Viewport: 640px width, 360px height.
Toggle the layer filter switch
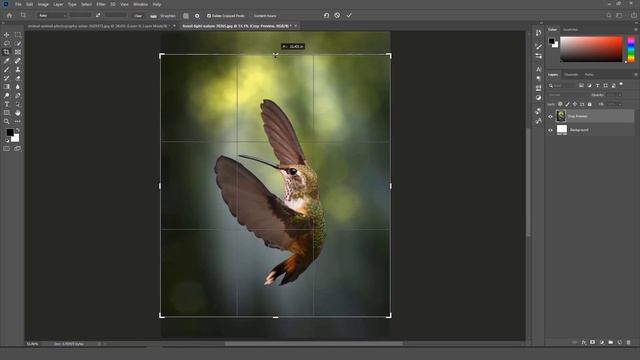click(621, 84)
